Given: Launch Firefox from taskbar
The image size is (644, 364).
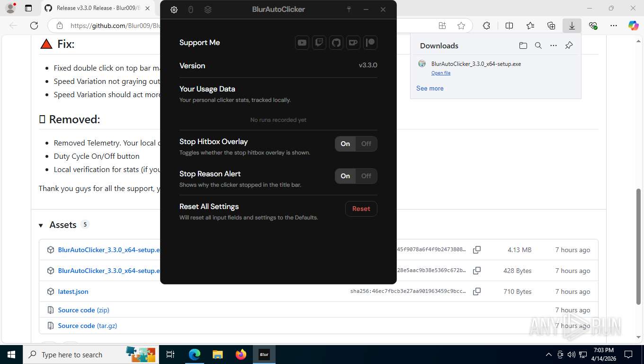Looking at the screenshot, I should [241, 355].
